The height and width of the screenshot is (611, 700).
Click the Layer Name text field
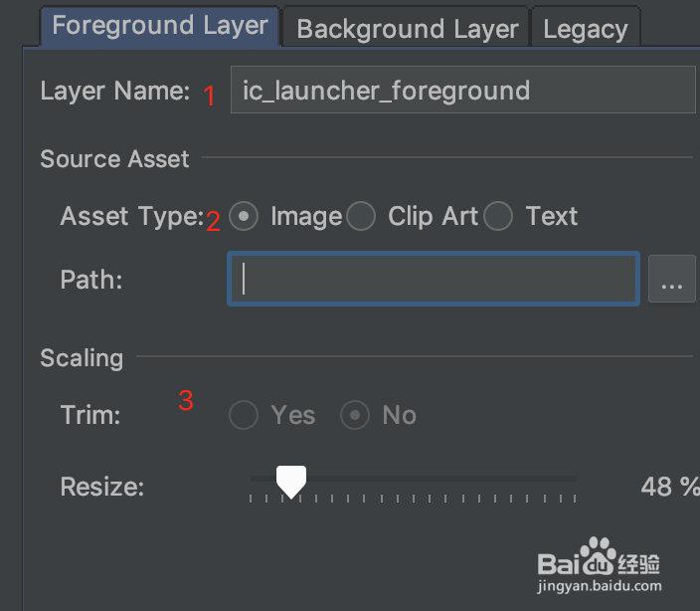[462, 91]
